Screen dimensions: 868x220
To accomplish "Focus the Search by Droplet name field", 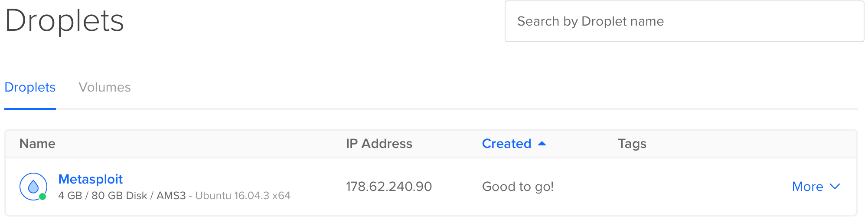I will coord(685,21).
